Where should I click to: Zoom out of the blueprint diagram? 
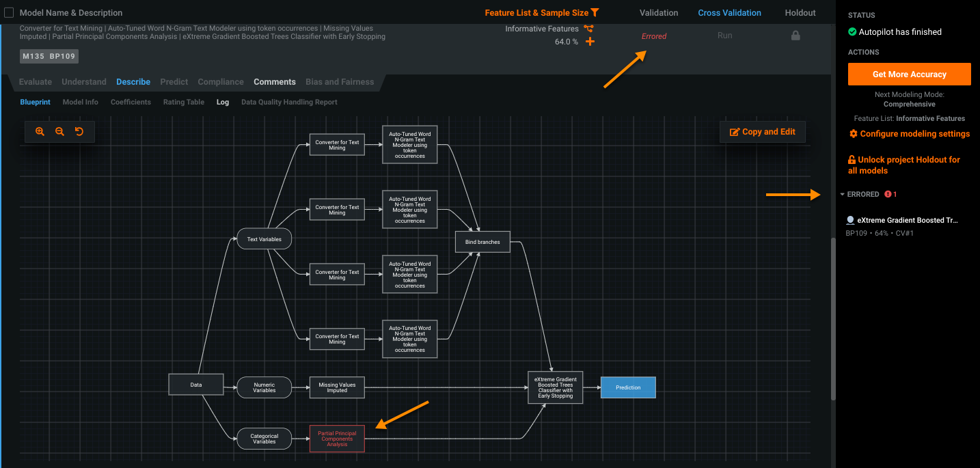click(x=59, y=131)
